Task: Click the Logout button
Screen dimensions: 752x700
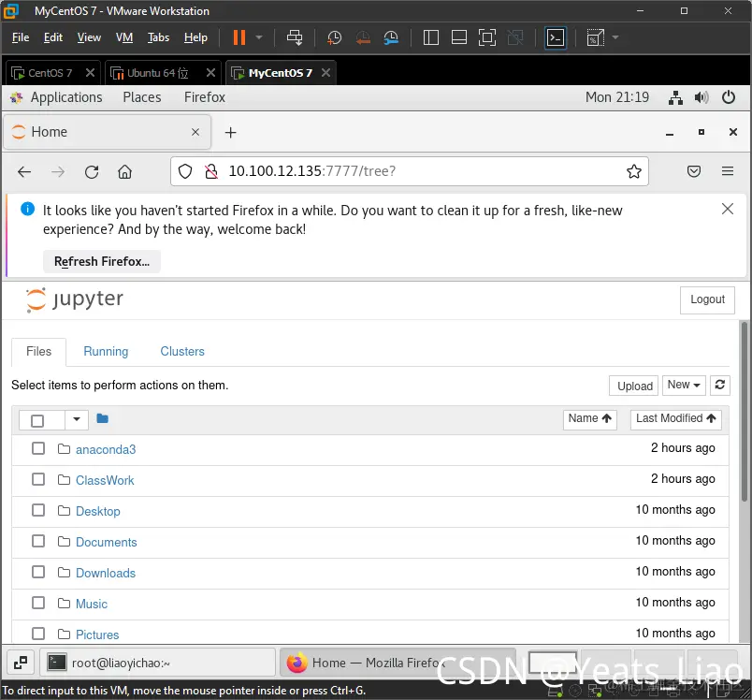Action: coord(707,299)
